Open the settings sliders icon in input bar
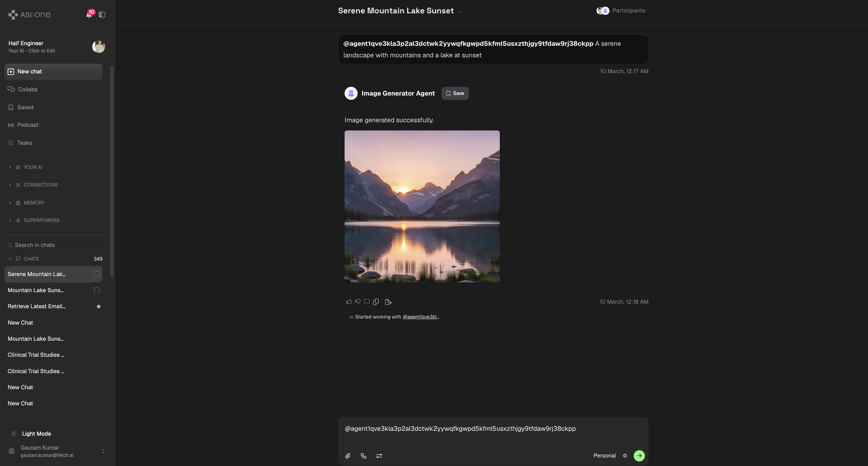This screenshot has height=466, width=868. [379, 456]
